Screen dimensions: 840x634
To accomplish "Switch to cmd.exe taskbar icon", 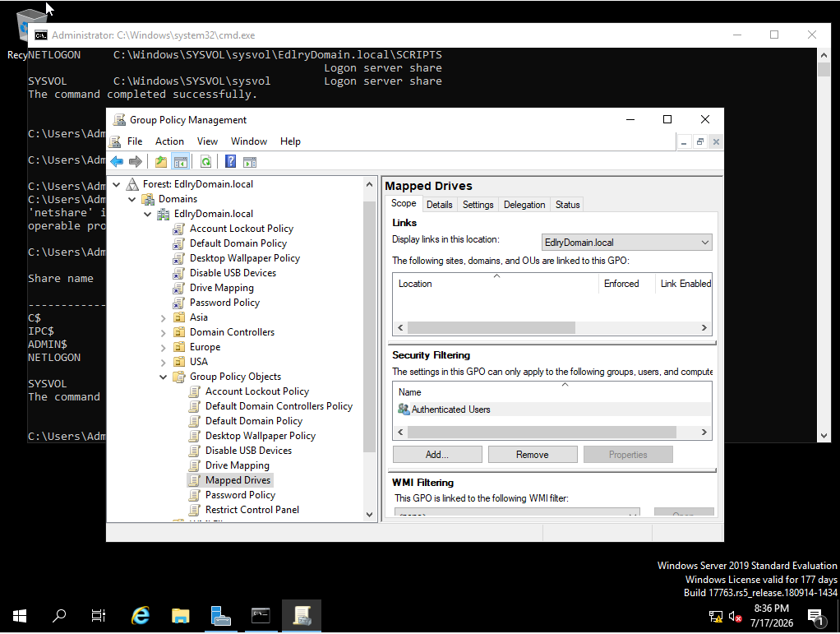I will pyautogui.click(x=261, y=616).
